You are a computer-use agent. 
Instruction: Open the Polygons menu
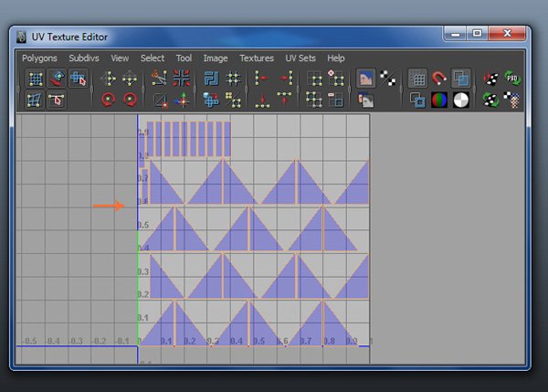[x=39, y=58]
